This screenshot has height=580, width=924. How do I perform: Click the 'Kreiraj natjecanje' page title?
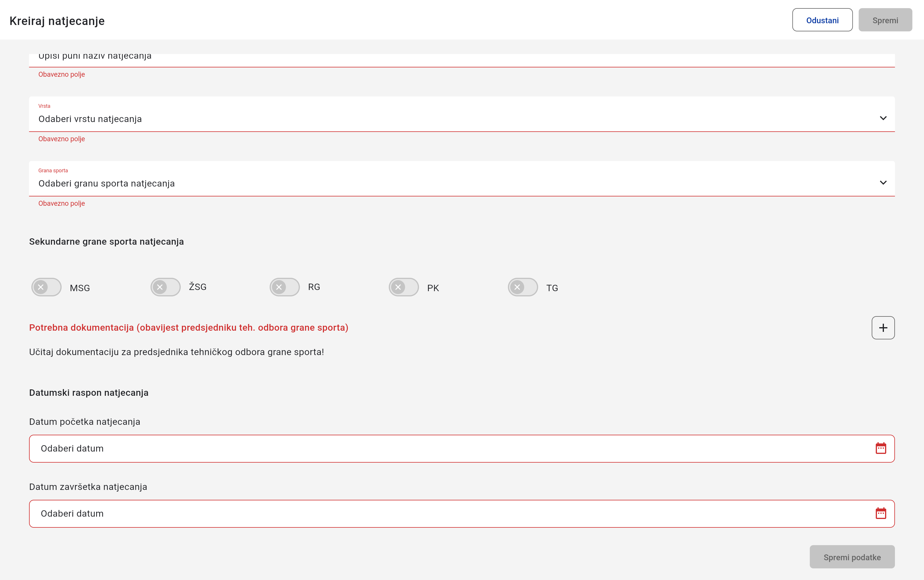pyautogui.click(x=57, y=21)
